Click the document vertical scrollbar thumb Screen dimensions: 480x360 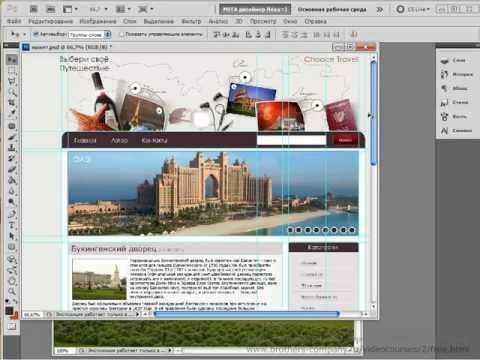click(373, 113)
